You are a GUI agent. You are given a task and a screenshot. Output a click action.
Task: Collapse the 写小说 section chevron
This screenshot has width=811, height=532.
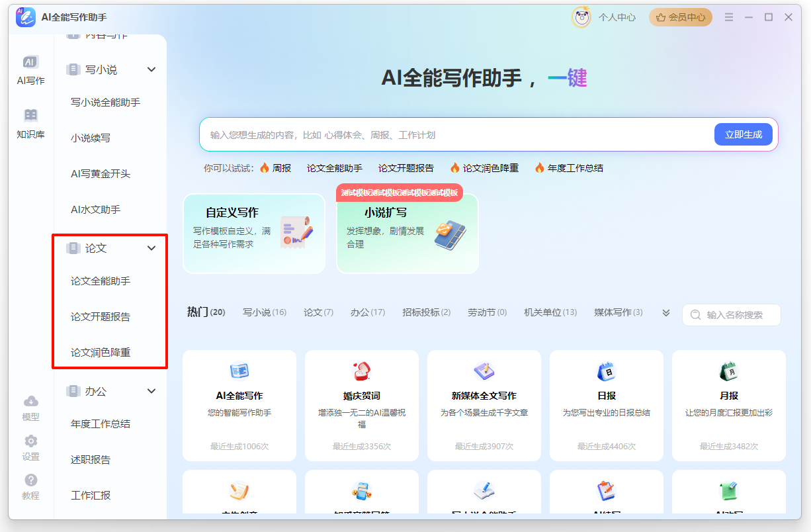151,69
